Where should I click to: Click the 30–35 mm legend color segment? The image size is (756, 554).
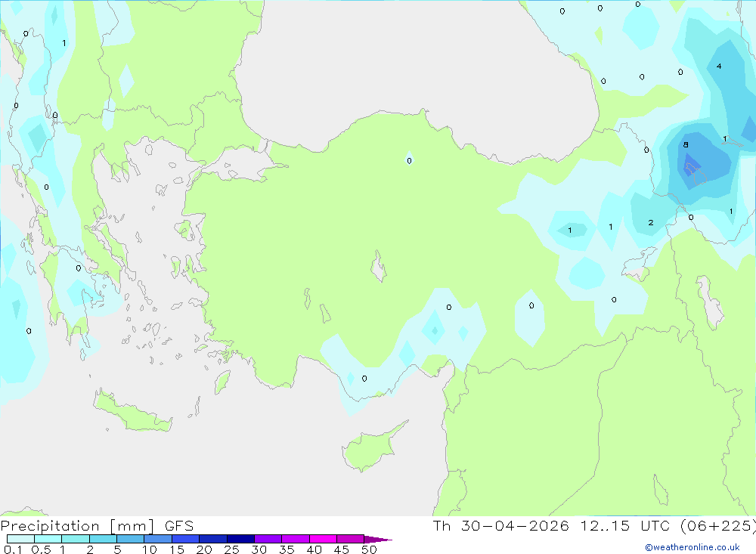(268, 539)
